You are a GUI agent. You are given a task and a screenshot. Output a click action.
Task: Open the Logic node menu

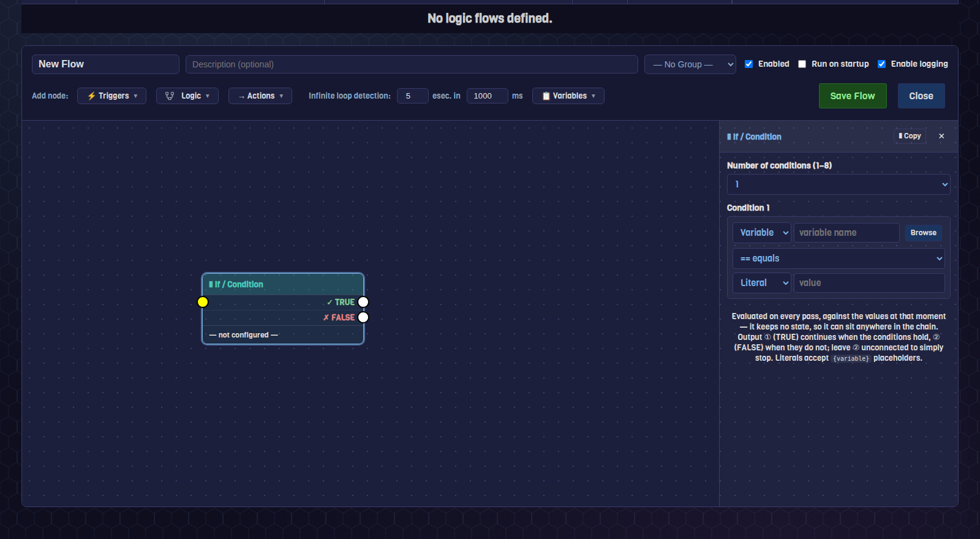(187, 96)
